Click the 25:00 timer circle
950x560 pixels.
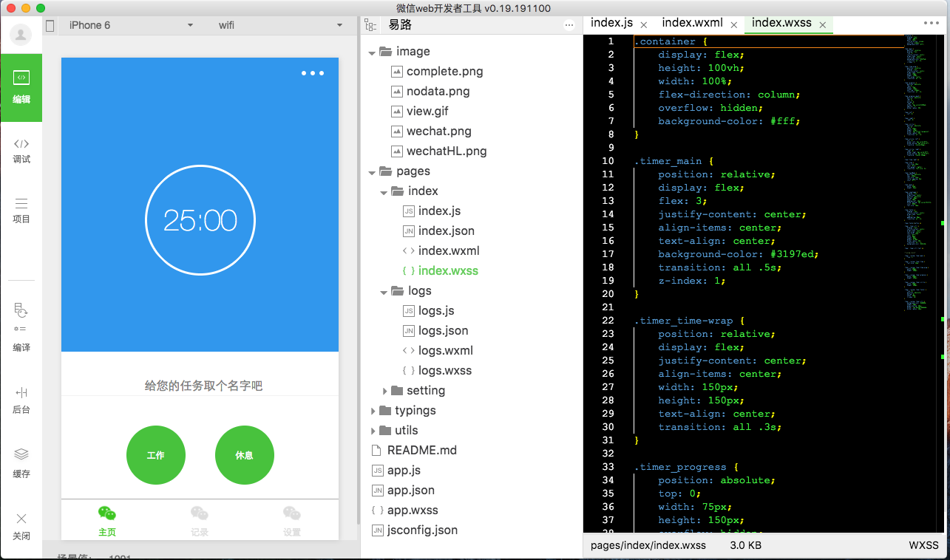(x=200, y=220)
